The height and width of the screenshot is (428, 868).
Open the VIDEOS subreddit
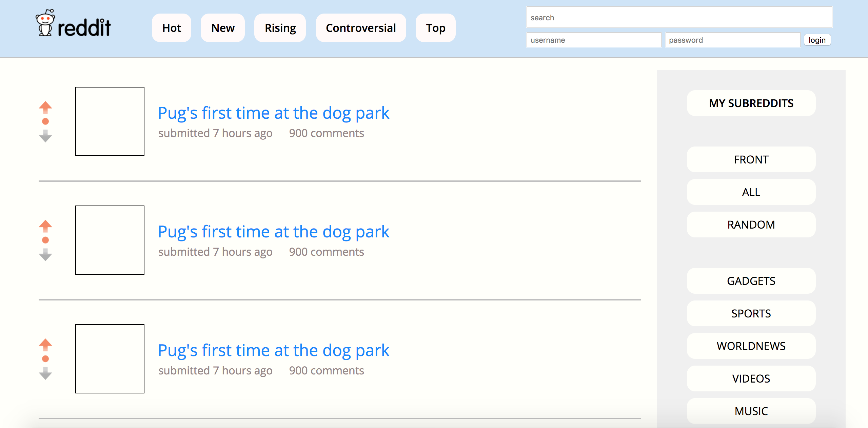tap(751, 378)
